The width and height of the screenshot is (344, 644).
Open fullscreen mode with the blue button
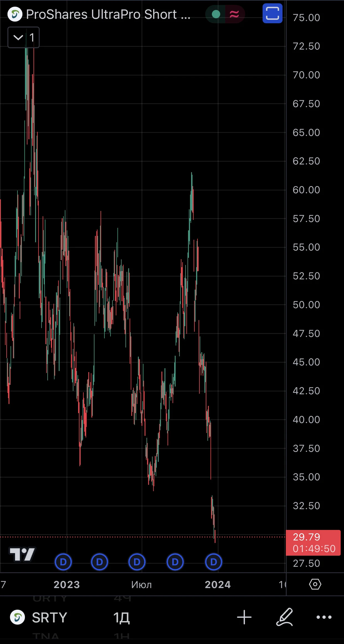click(272, 13)
